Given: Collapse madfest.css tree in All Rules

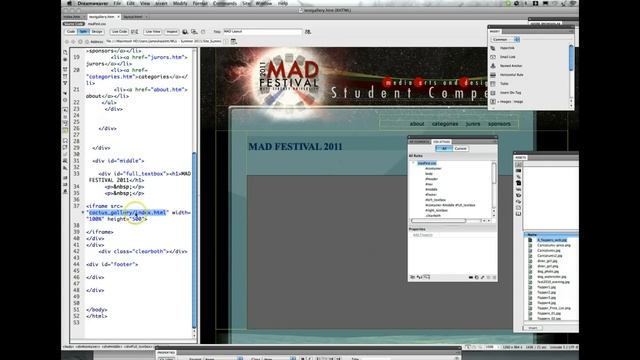Looking at the screenshot, I should coord(413,163).
